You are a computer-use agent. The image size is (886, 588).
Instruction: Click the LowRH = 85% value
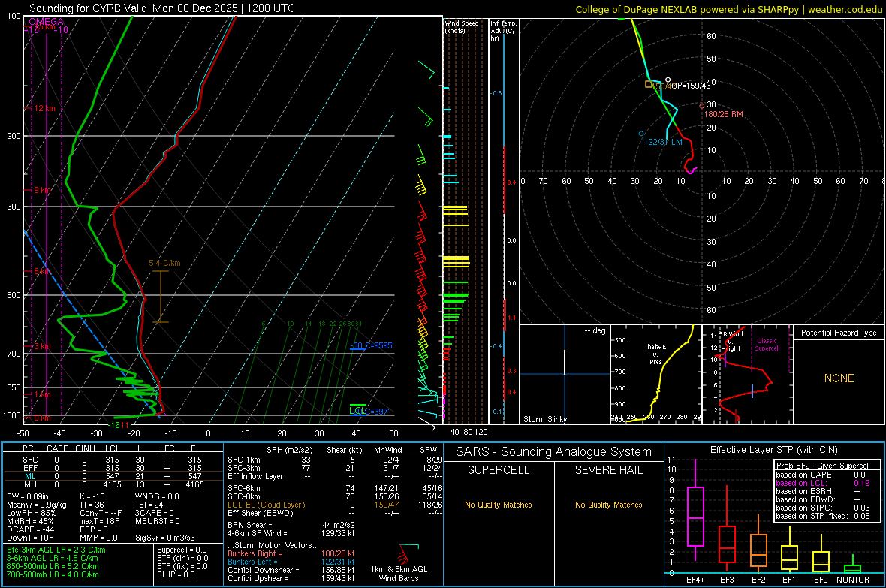[31, 514]
